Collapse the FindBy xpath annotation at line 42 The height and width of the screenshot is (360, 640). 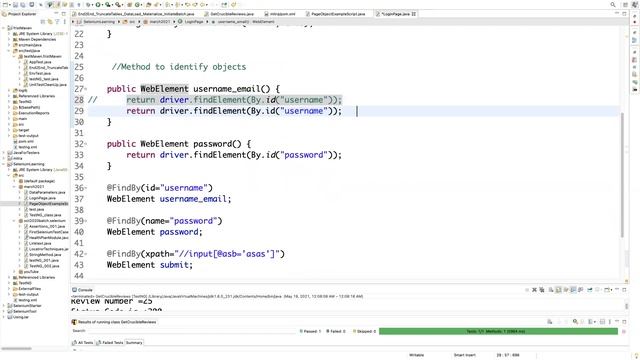[86, 254]
